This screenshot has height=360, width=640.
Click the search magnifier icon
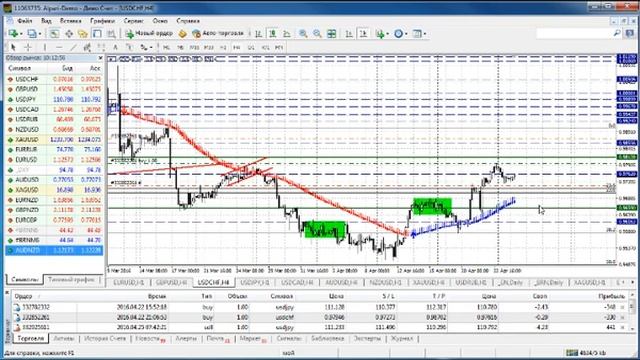tap(617, 33)
